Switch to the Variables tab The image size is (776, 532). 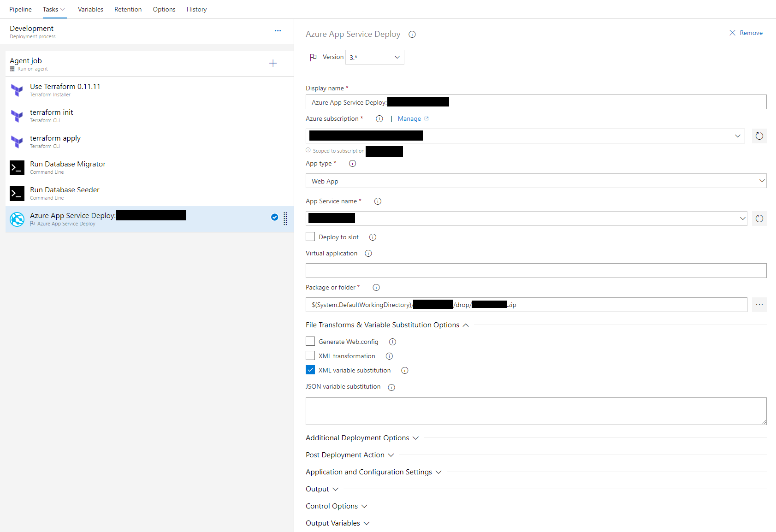point(90,9)
